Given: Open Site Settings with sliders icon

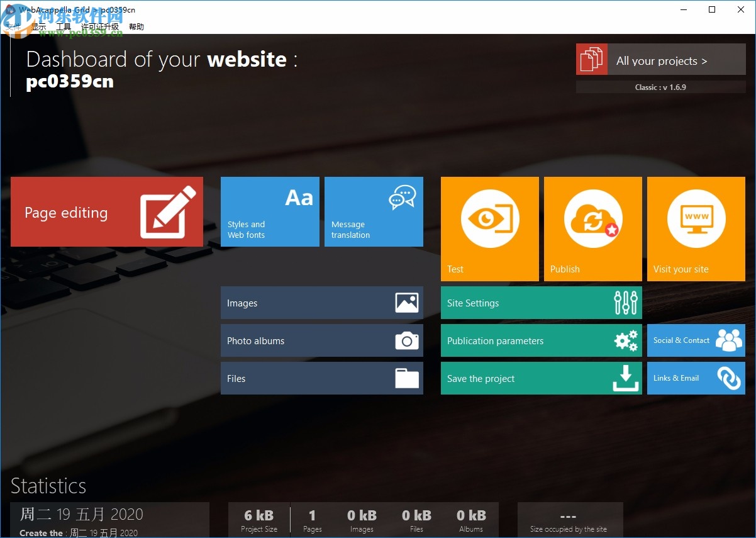Looking at the screenshot, I should (x=542, y=303).
